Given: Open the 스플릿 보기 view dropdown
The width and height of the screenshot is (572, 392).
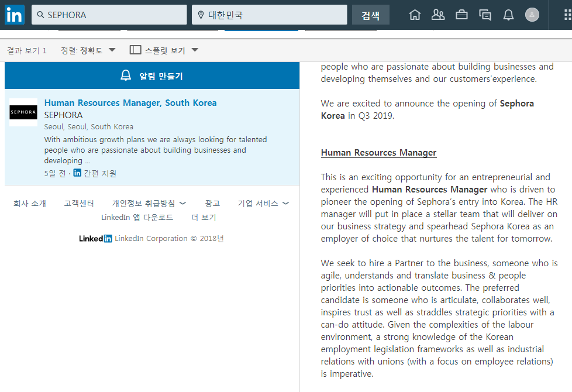Looking at the screenshot, I should pos(164,50).
